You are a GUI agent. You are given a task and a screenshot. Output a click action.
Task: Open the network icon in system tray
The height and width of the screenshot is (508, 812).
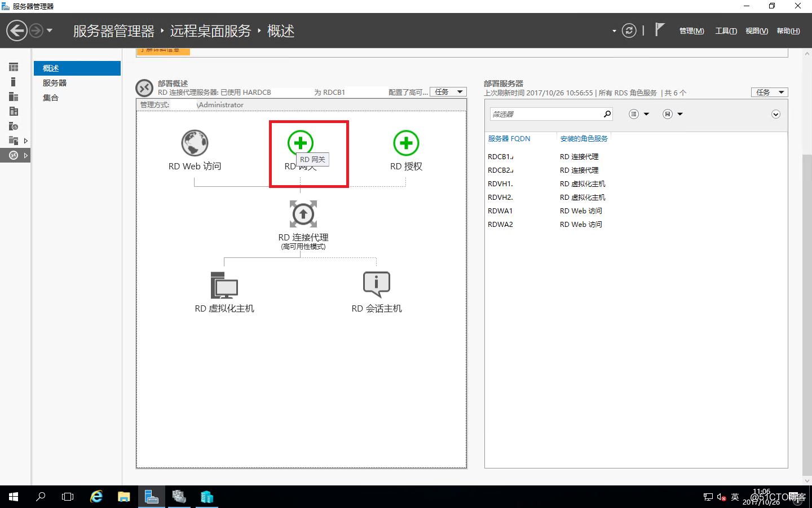click(708, 497)
